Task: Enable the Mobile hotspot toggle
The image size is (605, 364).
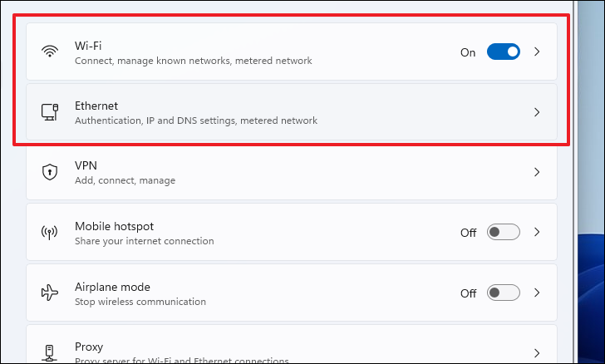Action: [503, 233]
